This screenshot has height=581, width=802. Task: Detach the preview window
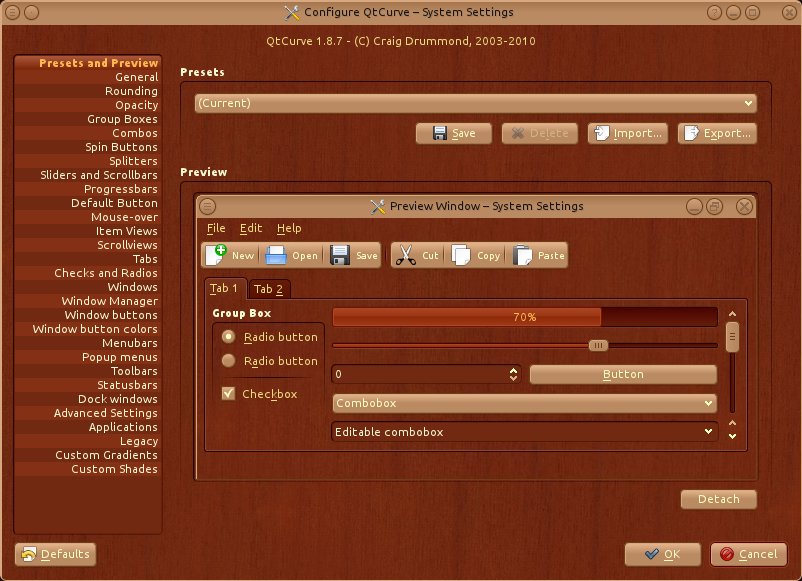[719, 499]
